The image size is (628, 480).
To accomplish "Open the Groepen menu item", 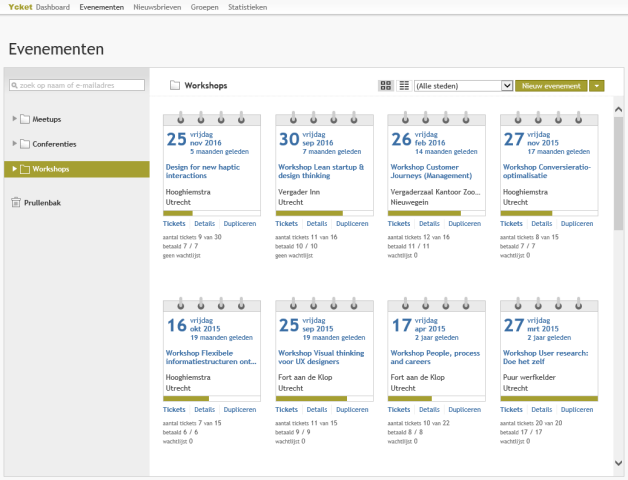I will [204, 7].
